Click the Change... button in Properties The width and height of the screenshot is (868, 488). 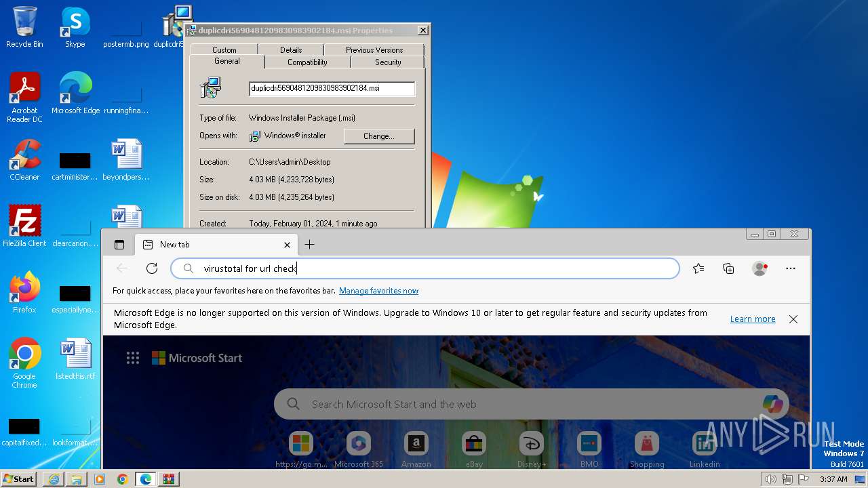[x=379, y=136]
